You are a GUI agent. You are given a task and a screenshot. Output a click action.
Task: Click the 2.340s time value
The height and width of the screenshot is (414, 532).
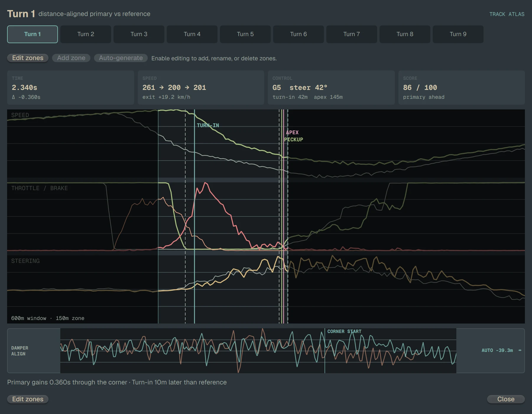coord(25,88)
